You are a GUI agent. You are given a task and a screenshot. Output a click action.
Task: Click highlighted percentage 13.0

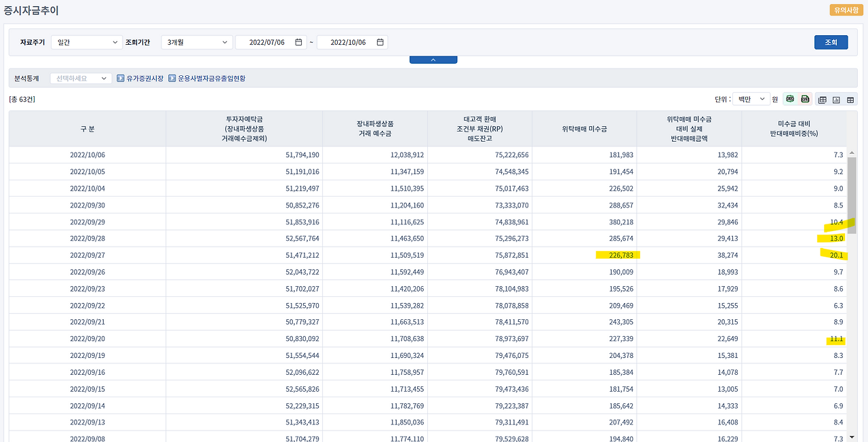[837, 239]
